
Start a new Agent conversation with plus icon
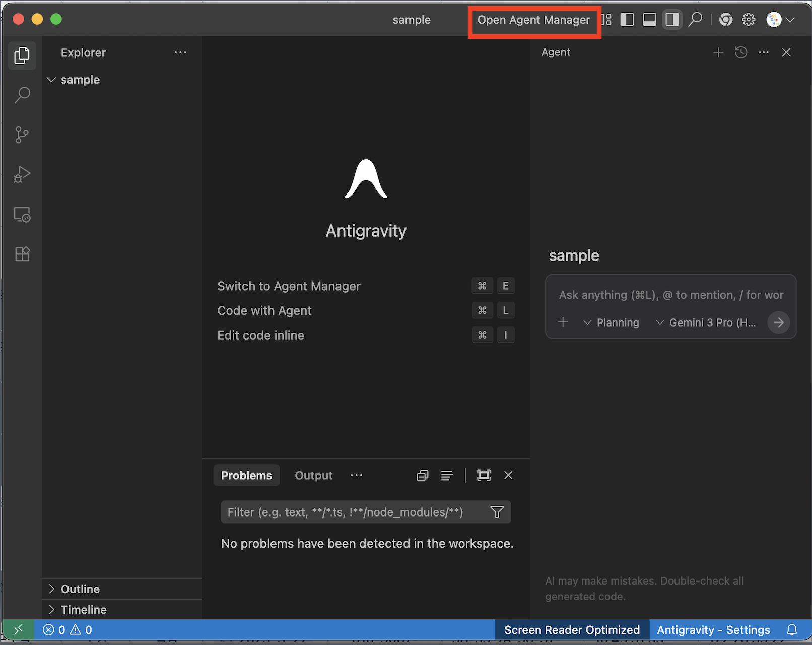pyautogui.click(x=718, y=52)
